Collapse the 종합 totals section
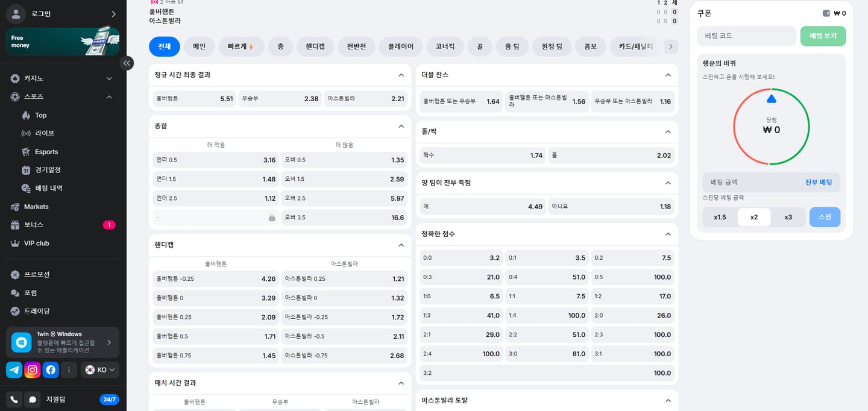 click(x=401, y=127)
